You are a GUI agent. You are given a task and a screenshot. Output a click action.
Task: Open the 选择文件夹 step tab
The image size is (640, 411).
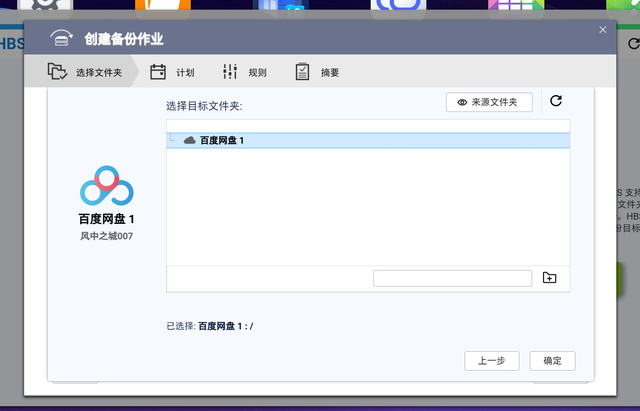pos(82,72)
